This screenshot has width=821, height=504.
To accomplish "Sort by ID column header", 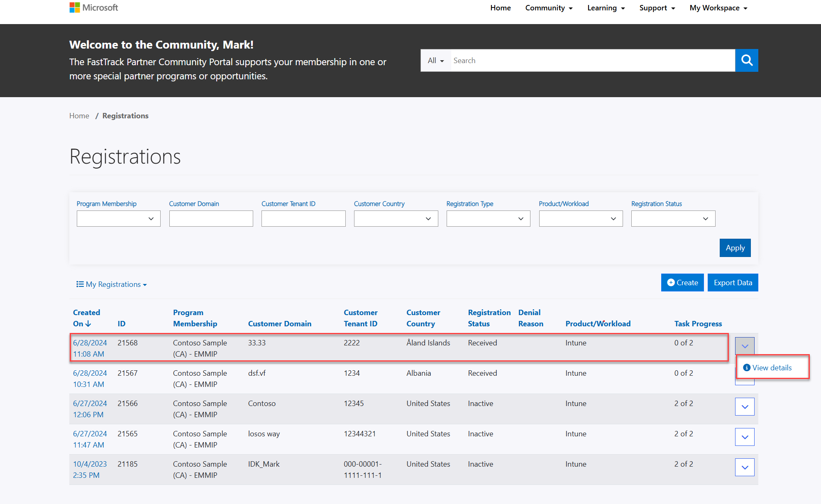I will pos(121,324).
